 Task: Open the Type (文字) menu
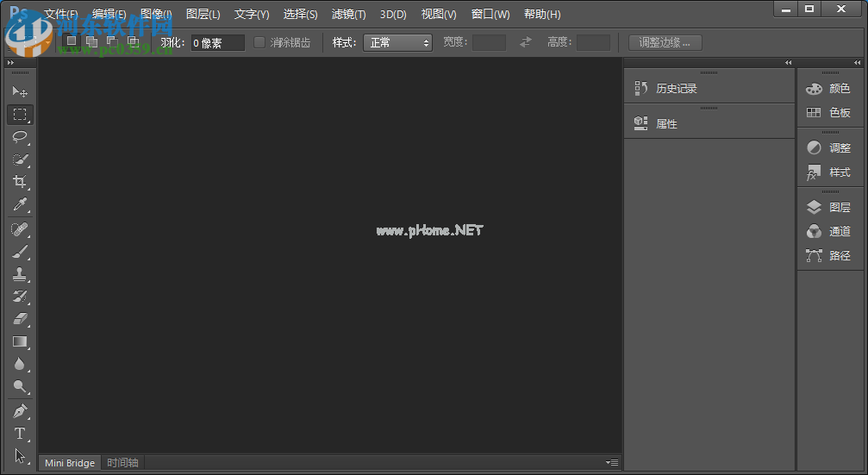click(x=252, y=15)
